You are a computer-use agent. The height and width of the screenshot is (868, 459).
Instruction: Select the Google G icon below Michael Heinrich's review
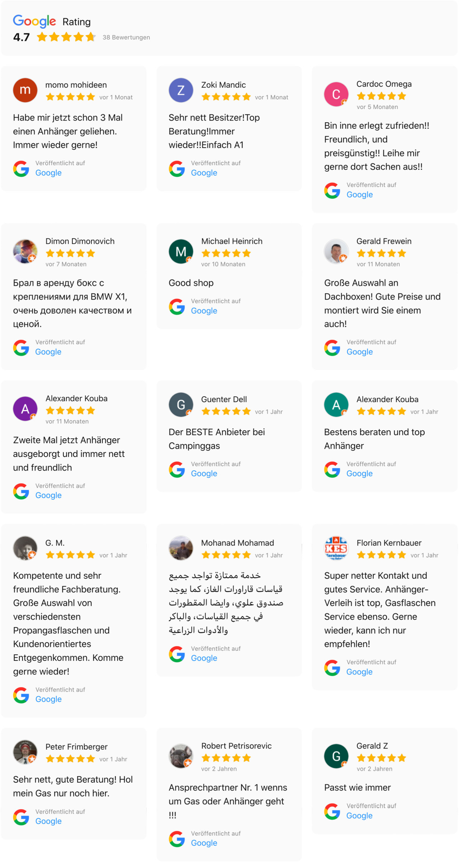click(176, 306)
